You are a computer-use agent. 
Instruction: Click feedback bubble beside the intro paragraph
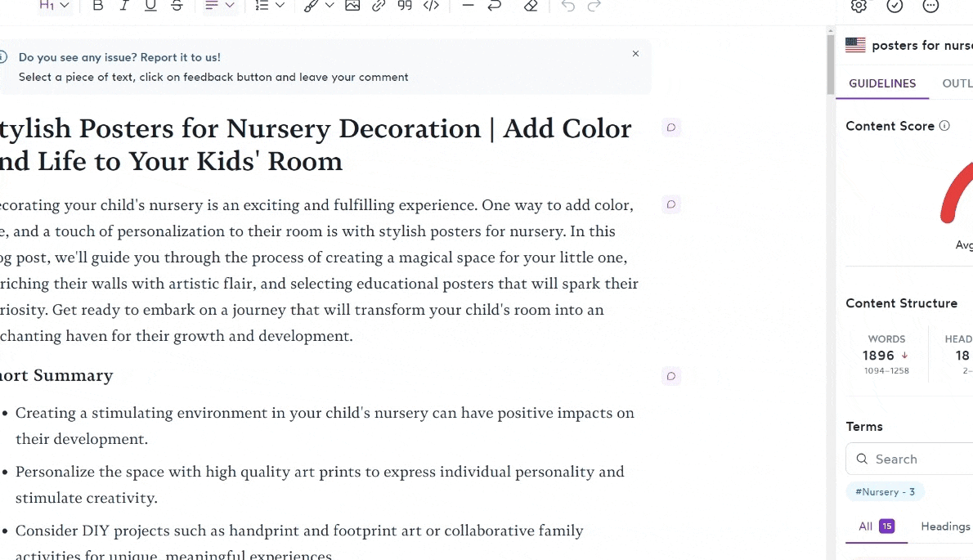[670, 204]
